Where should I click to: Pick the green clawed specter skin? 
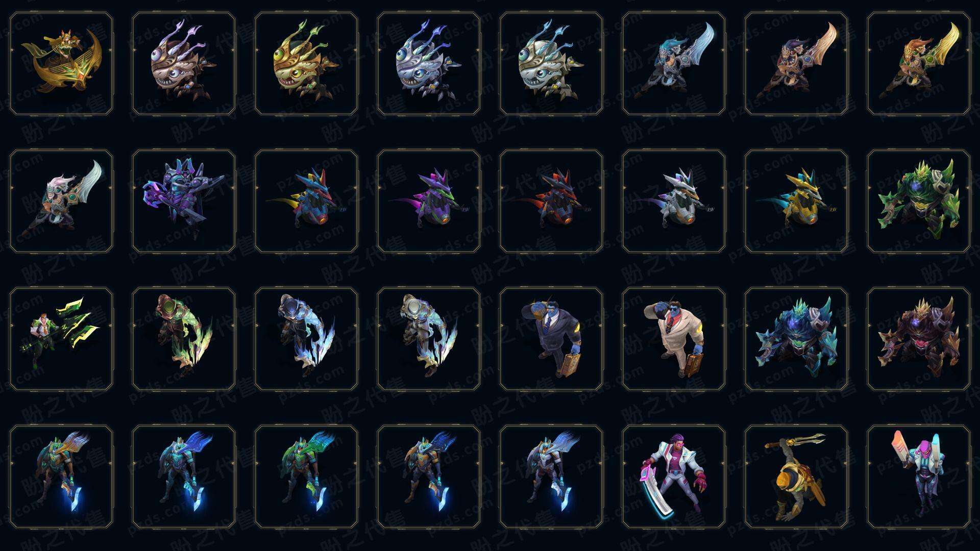184,339
